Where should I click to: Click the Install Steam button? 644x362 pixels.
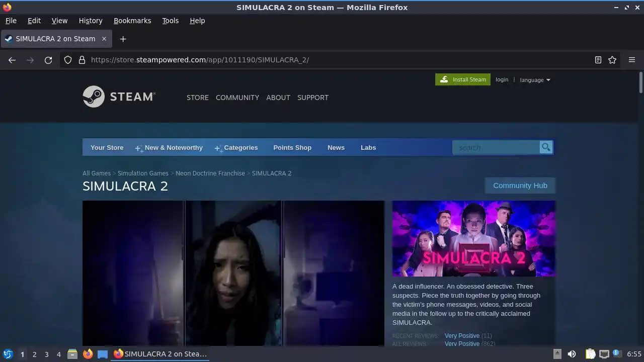click(463, 79)
